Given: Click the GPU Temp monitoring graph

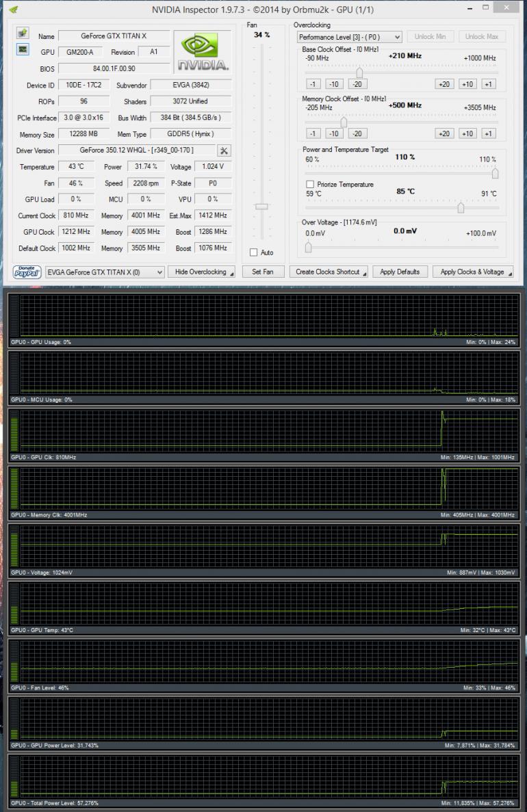Looking at the screenshot, I should (264, 608).
